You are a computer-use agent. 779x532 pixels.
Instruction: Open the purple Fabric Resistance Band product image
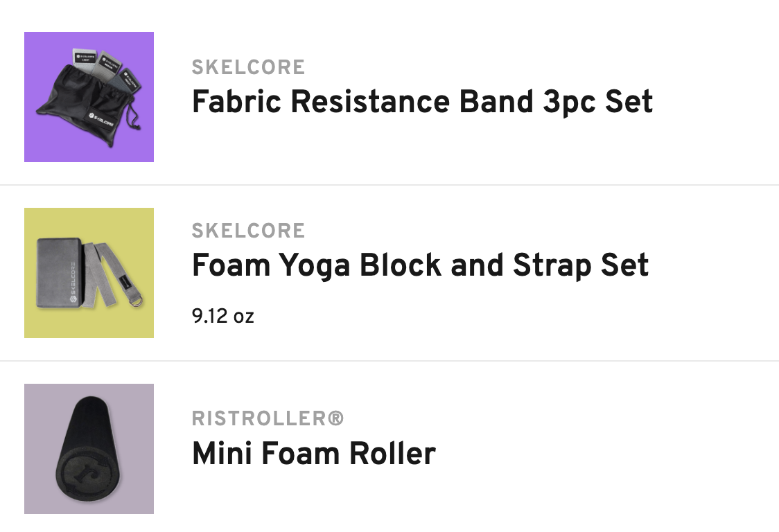point(89,97)
